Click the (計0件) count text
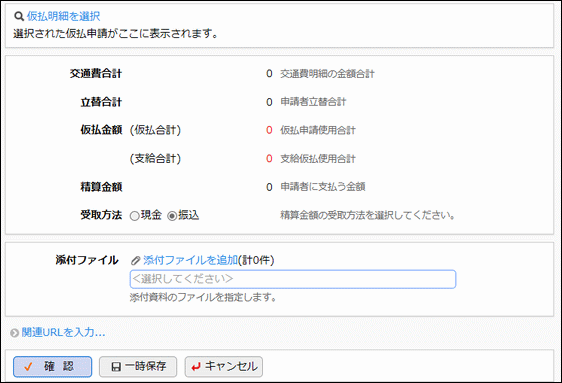562x383 pixels. (x=256, y=260)
